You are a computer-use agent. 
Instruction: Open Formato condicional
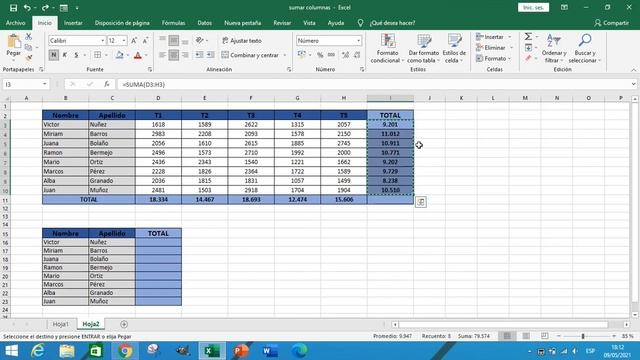click(387, 49)
